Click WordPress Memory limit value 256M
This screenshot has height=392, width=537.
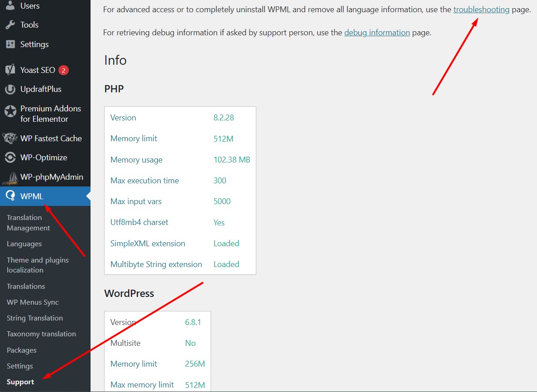(195, 364)
